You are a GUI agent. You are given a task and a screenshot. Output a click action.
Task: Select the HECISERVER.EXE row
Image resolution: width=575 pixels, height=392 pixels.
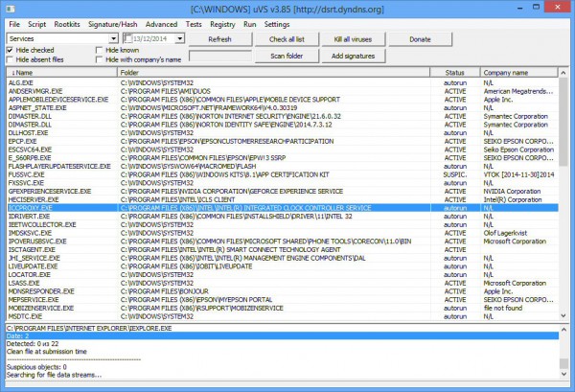(283, 200)
